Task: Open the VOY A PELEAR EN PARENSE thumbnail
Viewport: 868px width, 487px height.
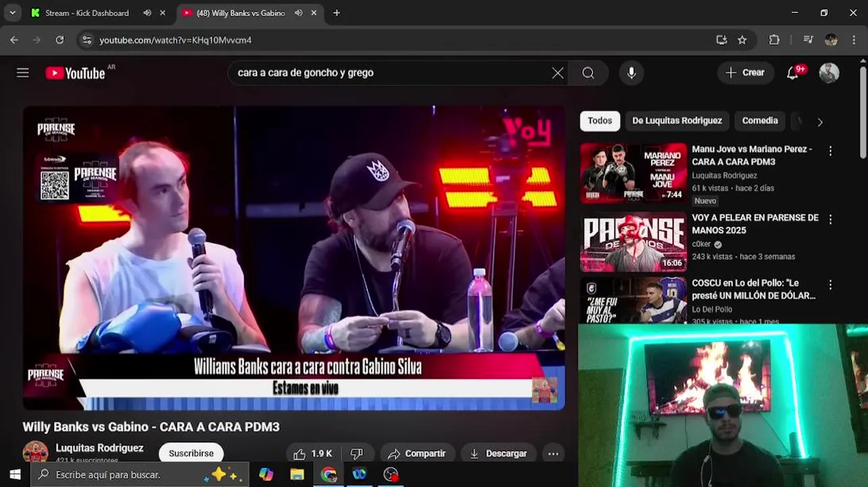Action: click(633, 241)
